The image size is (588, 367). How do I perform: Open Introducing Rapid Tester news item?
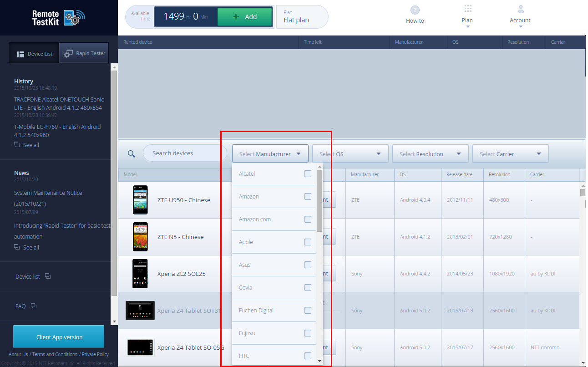[x=62, y=231]
